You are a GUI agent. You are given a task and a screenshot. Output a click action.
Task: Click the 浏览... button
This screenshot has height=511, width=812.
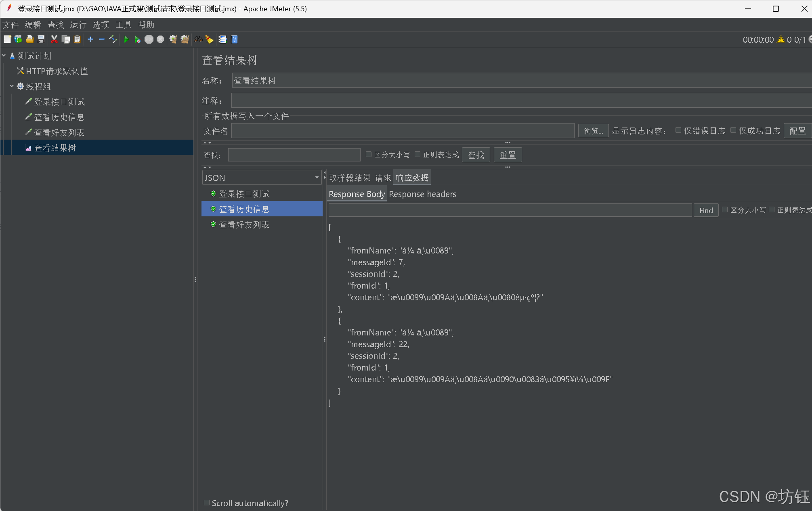(593, 131)
